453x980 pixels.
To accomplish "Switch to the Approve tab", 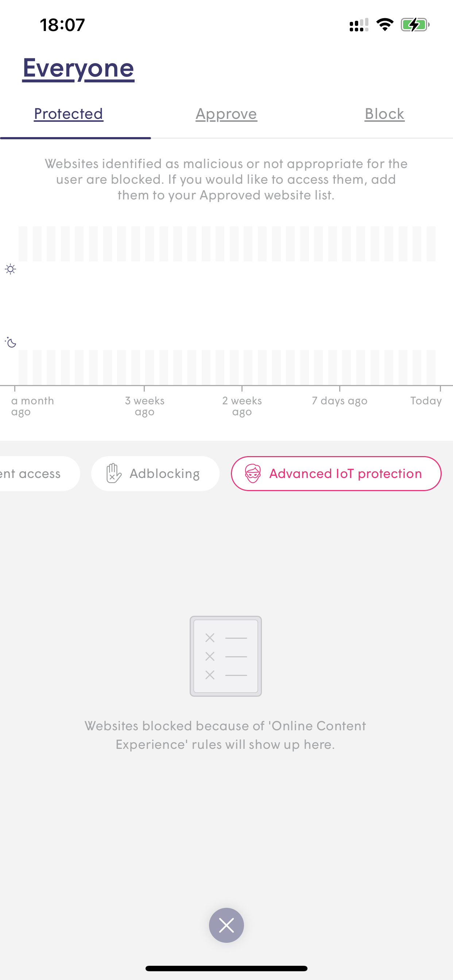I will pos(226,114).
